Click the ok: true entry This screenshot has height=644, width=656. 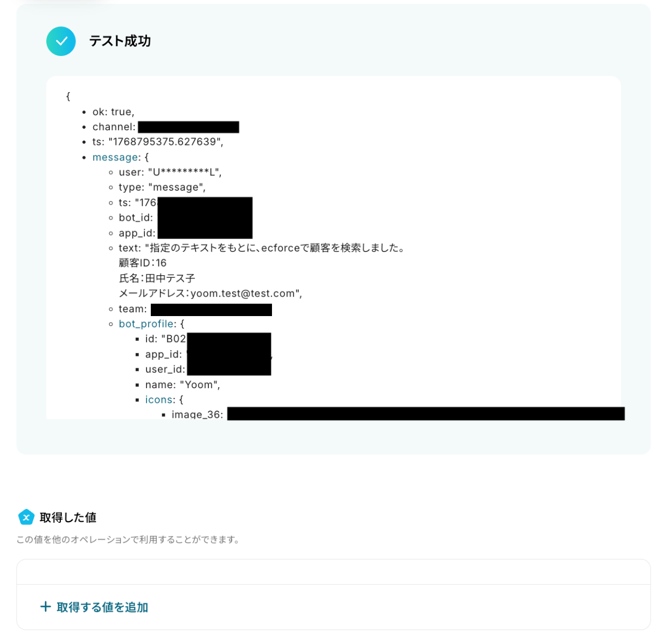pos(113,112)
